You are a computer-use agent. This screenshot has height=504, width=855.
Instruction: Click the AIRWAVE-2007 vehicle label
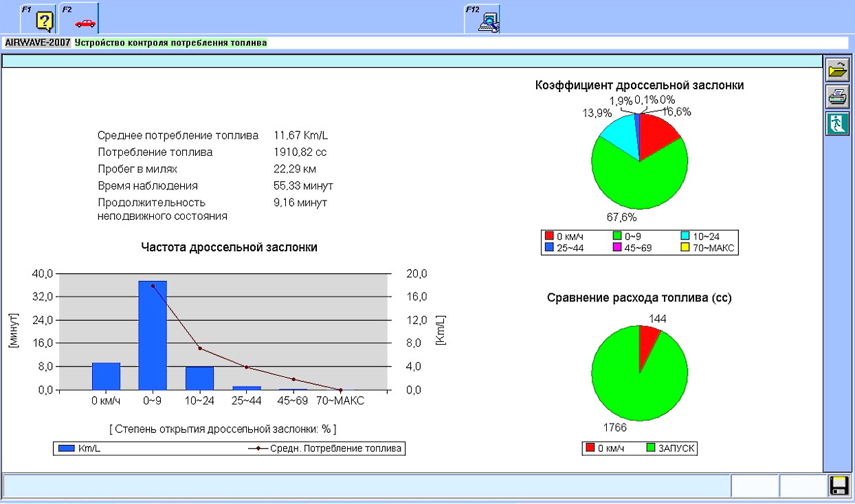click(x=37, y=43)
